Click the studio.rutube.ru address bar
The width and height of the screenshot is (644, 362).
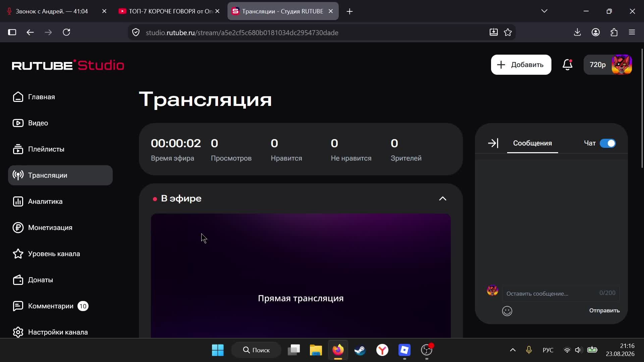242,33
